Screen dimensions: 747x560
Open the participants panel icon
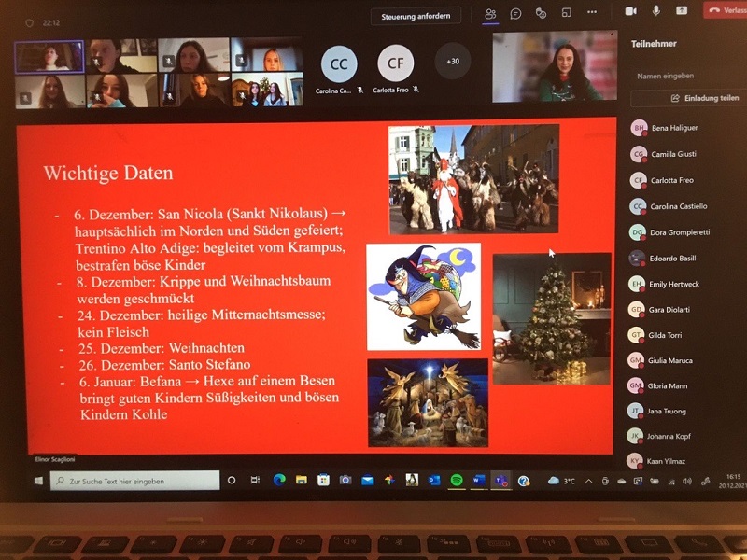490,13
